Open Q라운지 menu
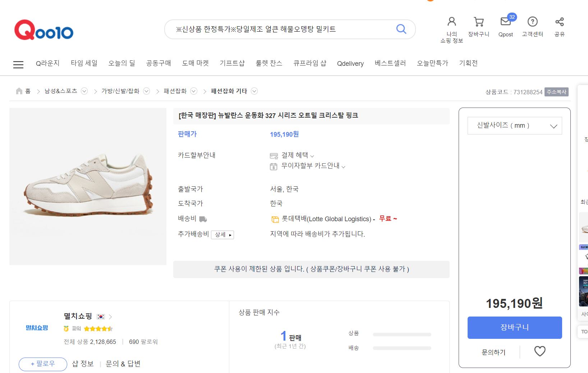 (x=47, y=63)
